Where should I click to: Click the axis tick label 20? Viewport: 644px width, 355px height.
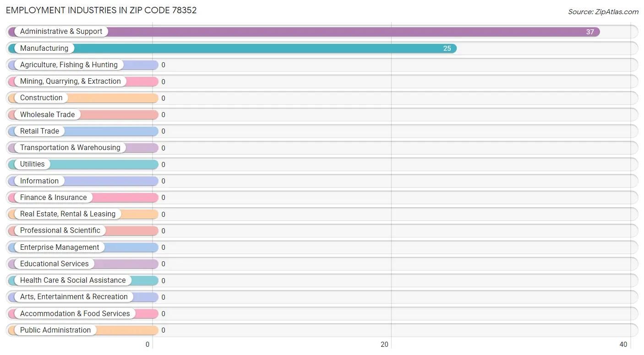pos(385,344)
